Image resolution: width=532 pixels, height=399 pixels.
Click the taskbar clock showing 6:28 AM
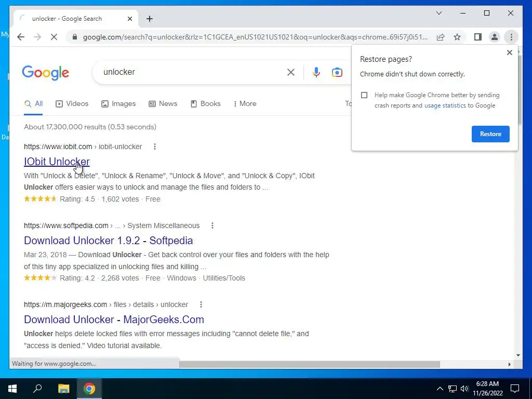click(487, 389)
